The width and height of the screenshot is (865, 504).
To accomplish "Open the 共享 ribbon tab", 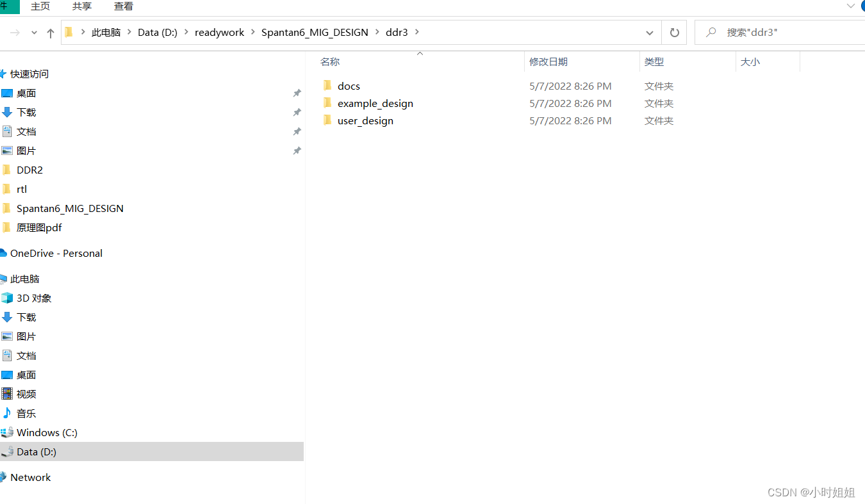I will coord(82,6).
